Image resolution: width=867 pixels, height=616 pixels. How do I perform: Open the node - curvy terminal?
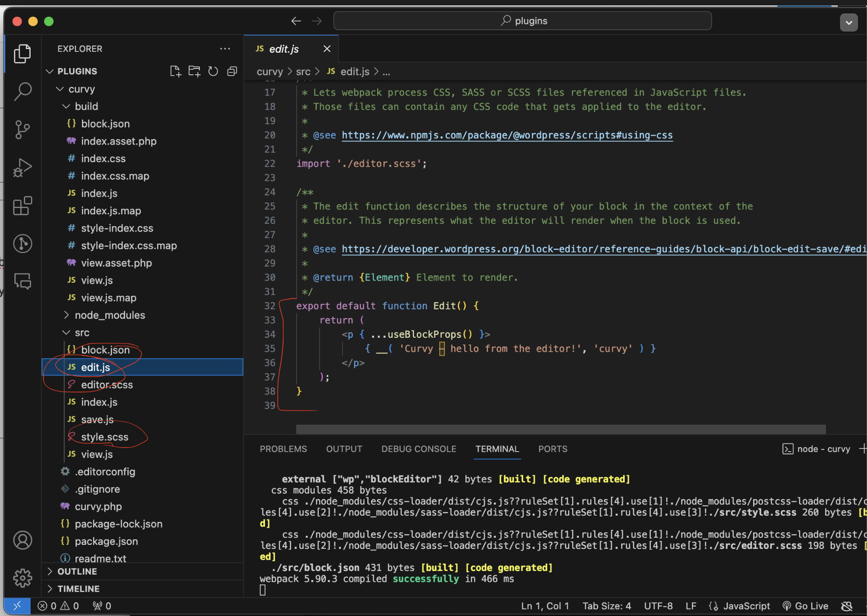(816, 449)
